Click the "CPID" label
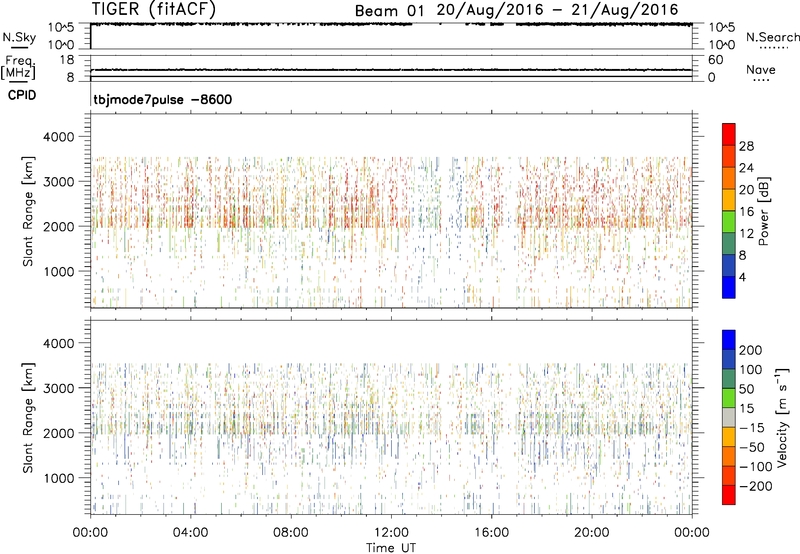The height and width of the screenshot is (554, 800). pos(22,95)
